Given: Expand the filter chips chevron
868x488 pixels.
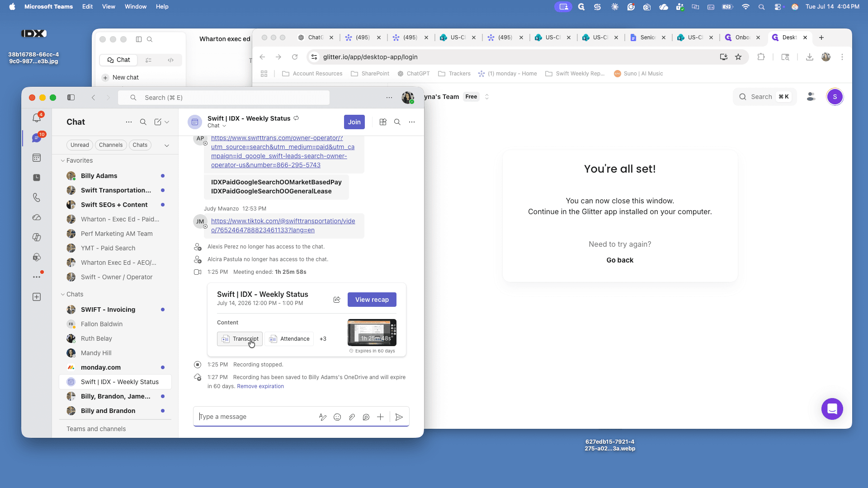Looking at the screenshot, I should (x=167, y=145).
